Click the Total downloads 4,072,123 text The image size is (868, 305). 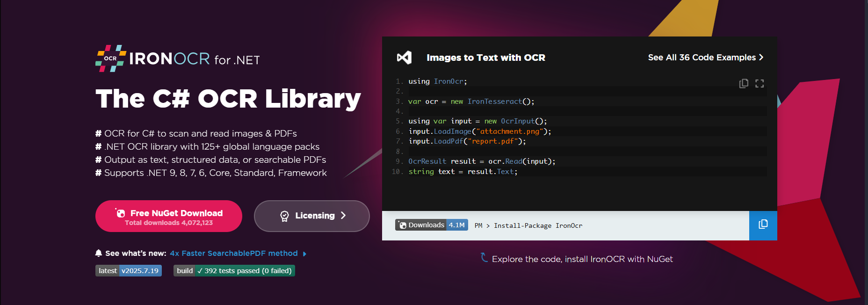coord(169,223)
